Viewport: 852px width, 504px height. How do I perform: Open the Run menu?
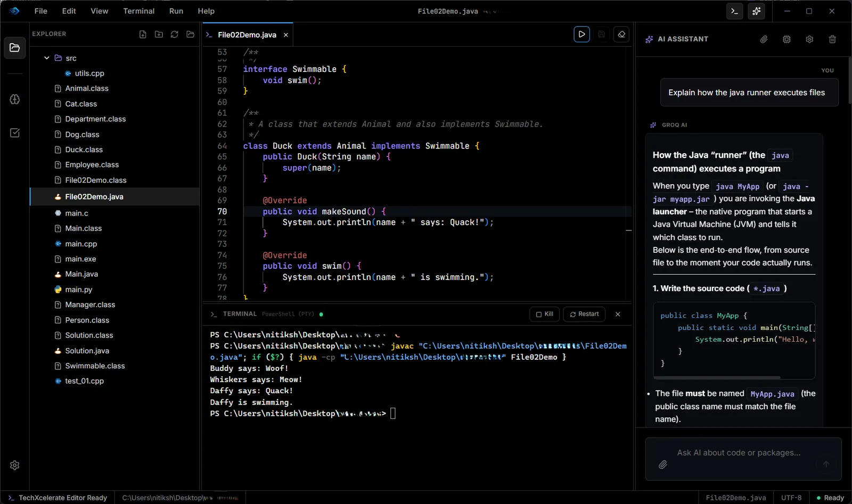[176, 11]
